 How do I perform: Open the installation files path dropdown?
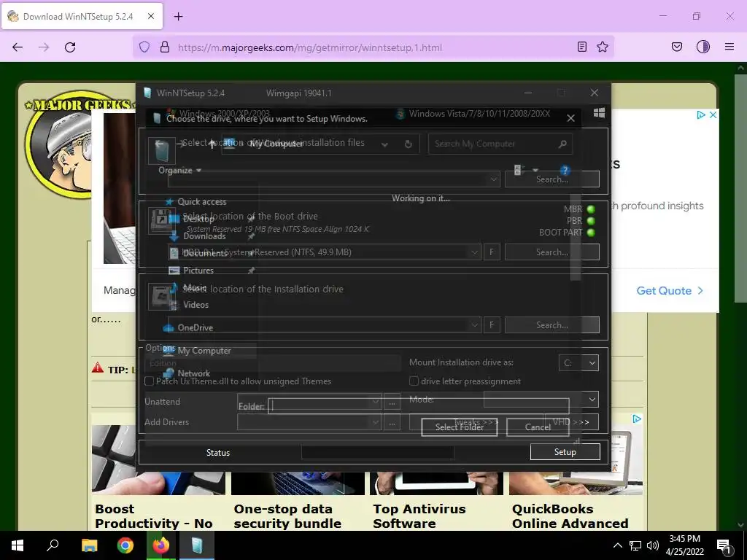[x=494, y=179]
